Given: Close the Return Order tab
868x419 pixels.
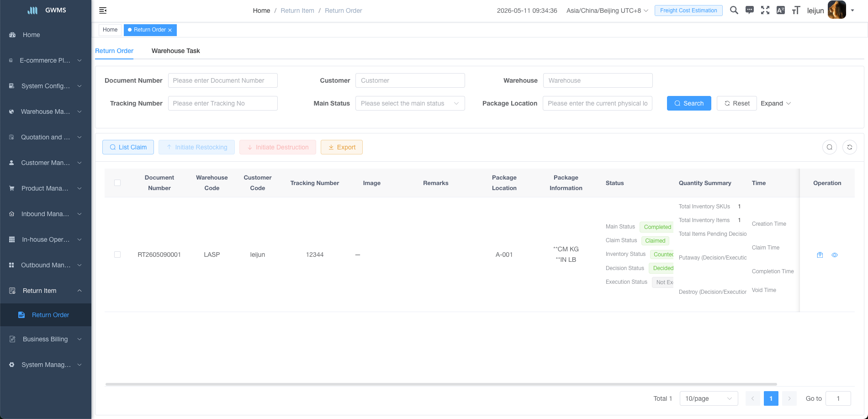Looking at the screenshot, I should tap(170, 30).
